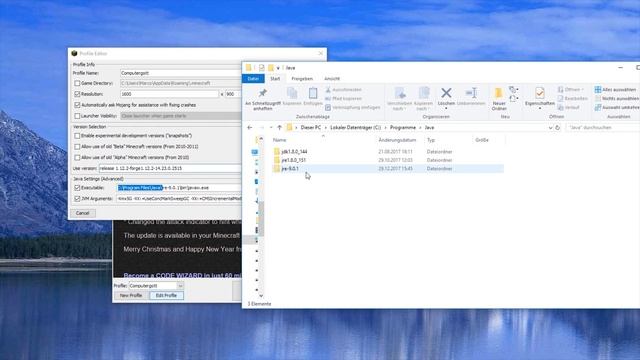Click the New Profile button

tap(131, 296)
